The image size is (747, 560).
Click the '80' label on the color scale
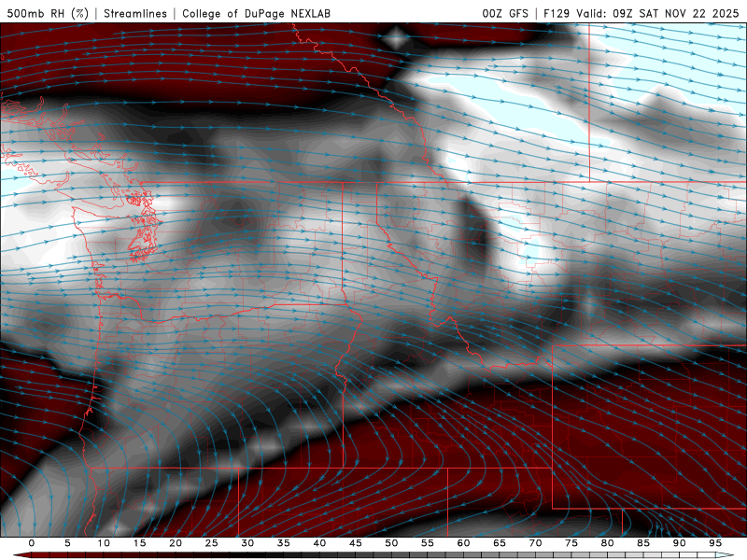point(607,543)
